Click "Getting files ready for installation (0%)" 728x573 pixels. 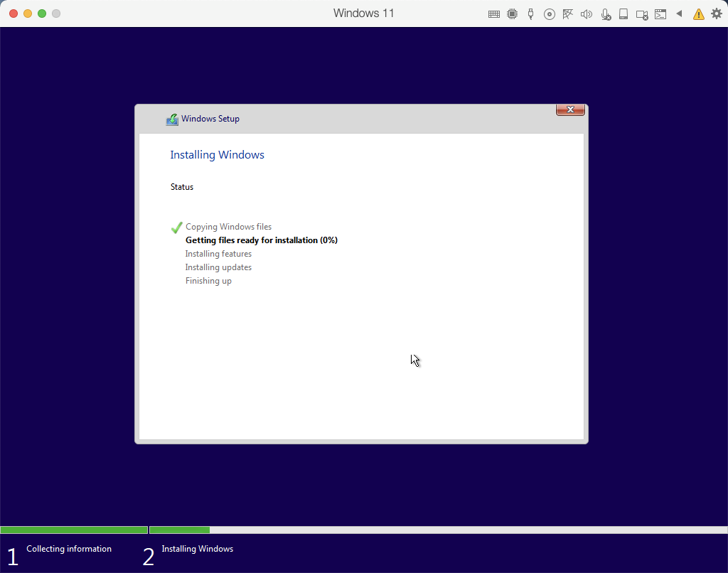[262, 240]
